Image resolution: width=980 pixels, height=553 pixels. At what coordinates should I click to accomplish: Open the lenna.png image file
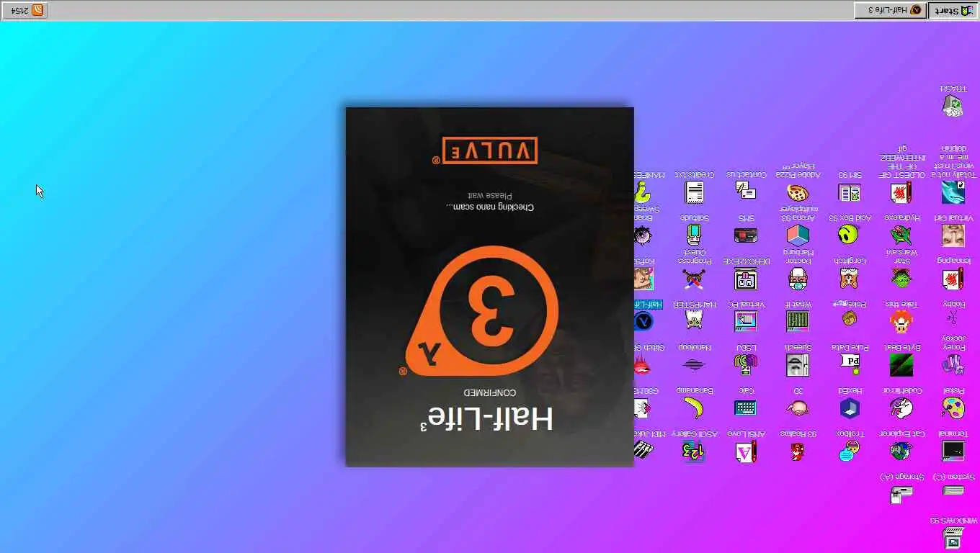953,278
